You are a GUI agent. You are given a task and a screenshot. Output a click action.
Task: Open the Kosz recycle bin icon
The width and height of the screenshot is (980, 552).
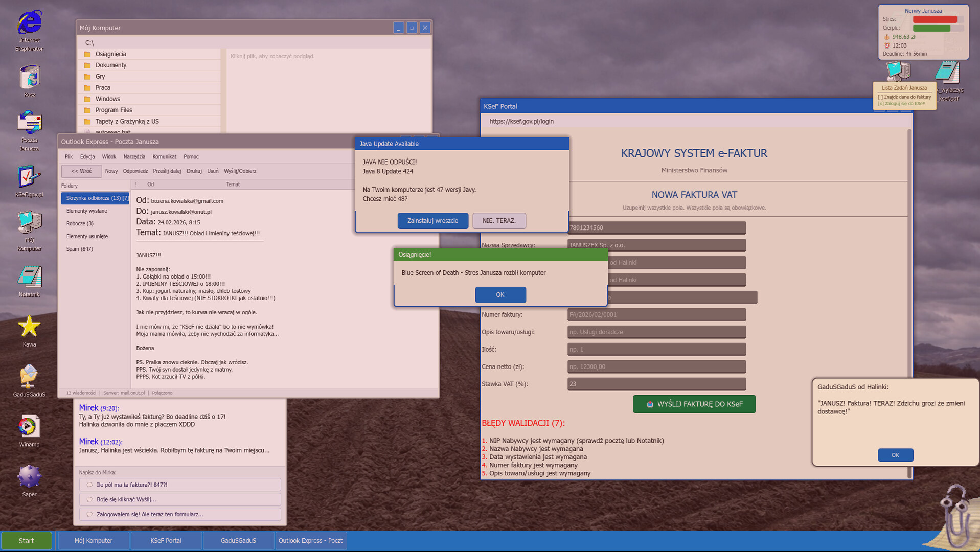click(x=29, y=77)
